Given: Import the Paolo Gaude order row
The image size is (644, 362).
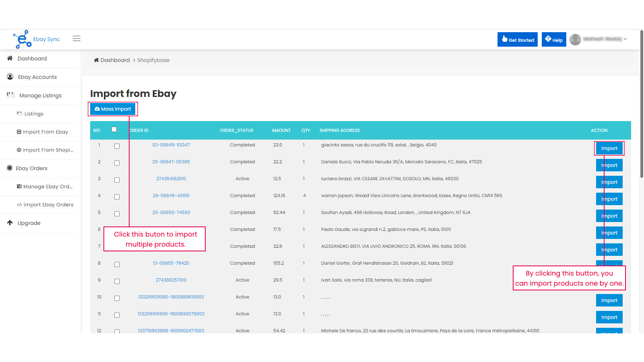Looking at the screenshot, I should click(609, 233).
